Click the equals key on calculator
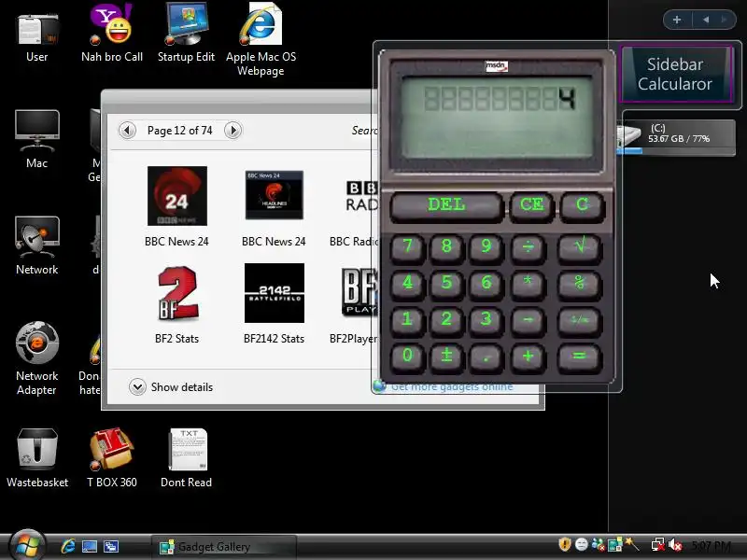Image resolution: width=747 pixels, height=560 pixels. pos(579,357)
